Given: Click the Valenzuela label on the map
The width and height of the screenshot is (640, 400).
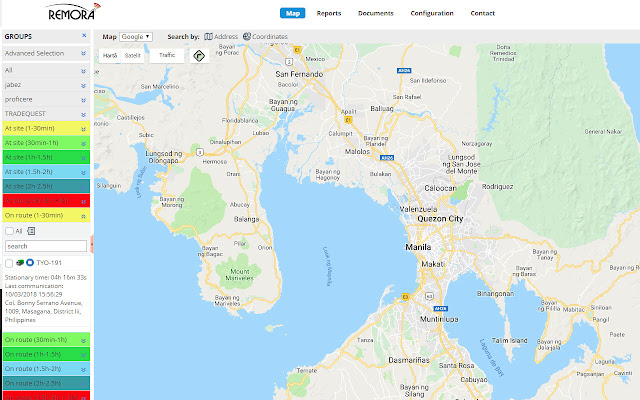Looking at the screenshot, I should [x=418, y=209].
